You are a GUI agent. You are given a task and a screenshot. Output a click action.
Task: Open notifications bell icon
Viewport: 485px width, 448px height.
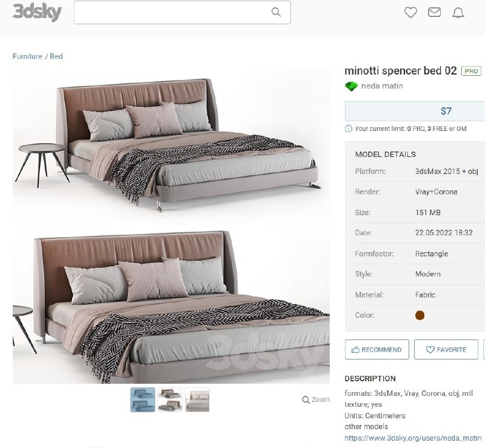[x=458, y=13]
